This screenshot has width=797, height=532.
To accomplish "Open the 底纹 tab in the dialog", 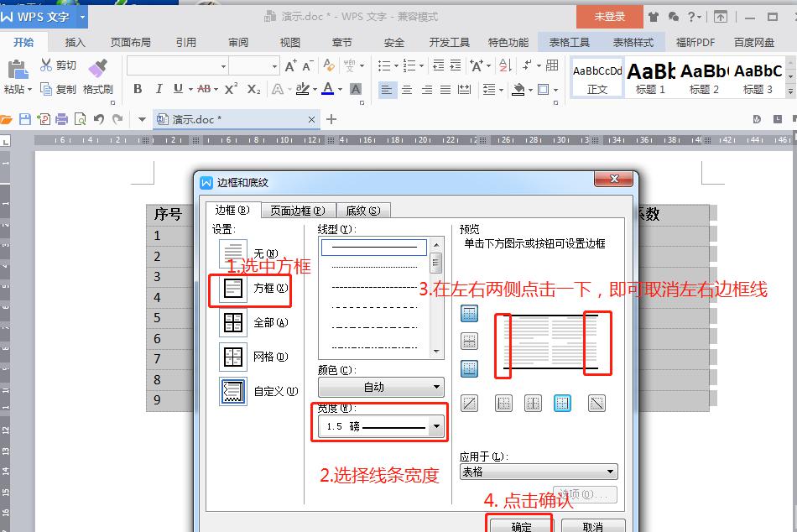I will coord(363,211).
